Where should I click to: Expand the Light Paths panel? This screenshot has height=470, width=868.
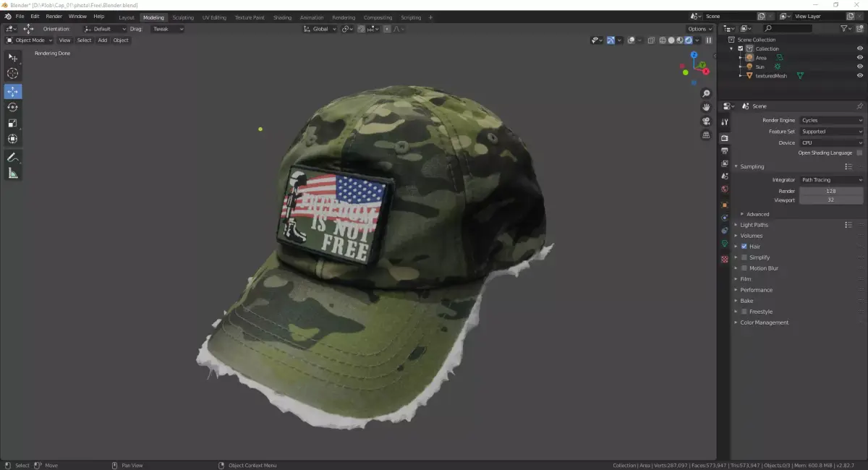click(x=754, y=225)
